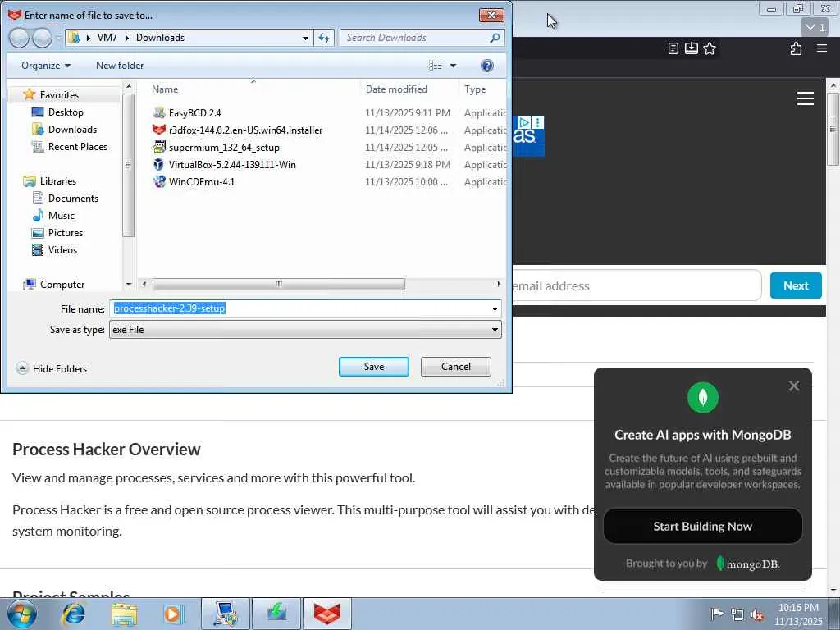This screenshot has height=630, width=840.
Task: Collapse with Hide Folders toggle
Action: point(52,368)
